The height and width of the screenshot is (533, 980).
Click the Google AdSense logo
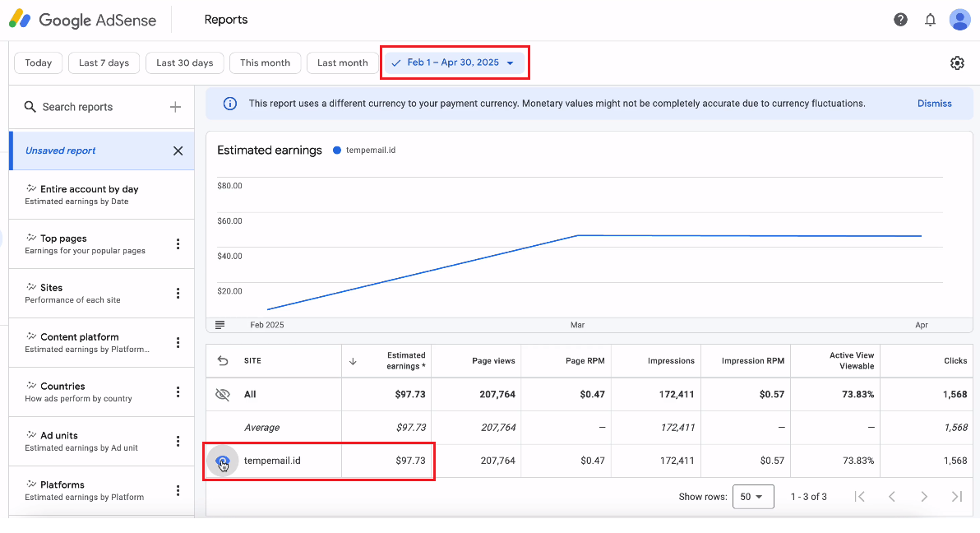(x=82, y=20)
